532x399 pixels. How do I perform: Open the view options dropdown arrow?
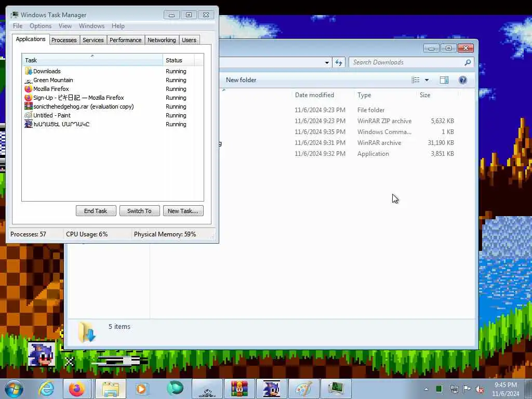tap(427, 80)
